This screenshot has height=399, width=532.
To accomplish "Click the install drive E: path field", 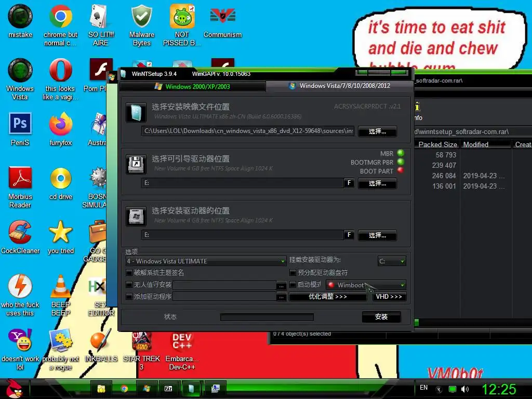I will click(x=242, y=235).
